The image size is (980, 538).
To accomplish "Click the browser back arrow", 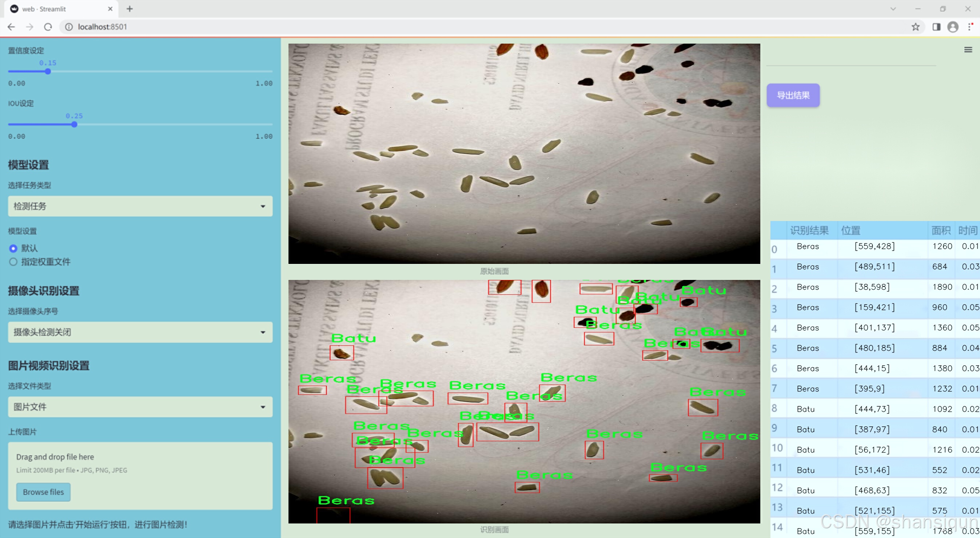I will (x=11, y=27).
